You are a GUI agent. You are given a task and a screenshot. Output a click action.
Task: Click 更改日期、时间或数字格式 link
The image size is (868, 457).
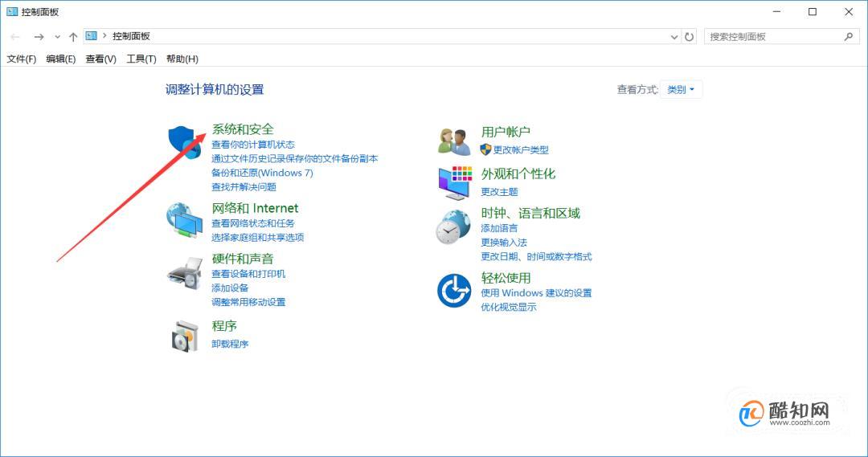click(x=536, y=257)
